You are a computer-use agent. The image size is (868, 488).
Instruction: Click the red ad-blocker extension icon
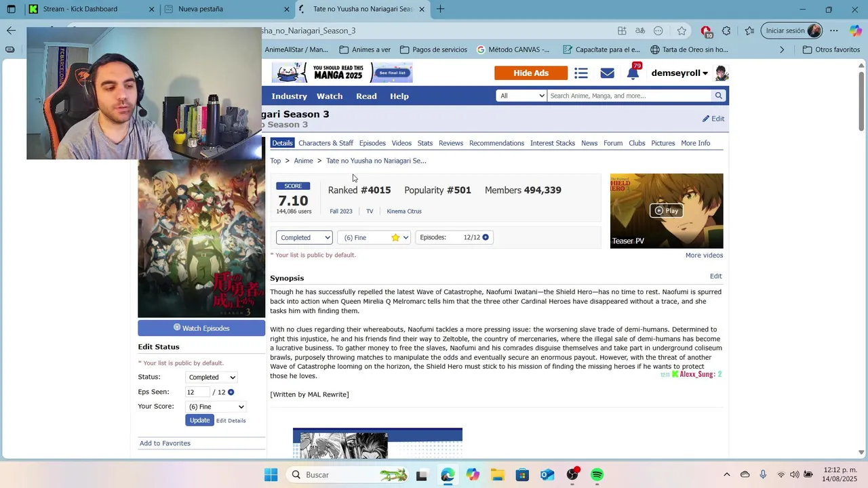706,31
